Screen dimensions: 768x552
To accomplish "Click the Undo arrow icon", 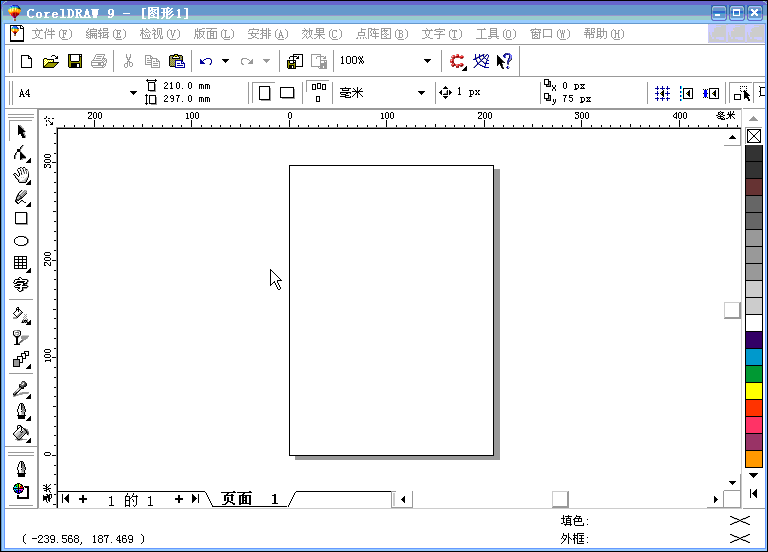I will [x=206, y=61].
